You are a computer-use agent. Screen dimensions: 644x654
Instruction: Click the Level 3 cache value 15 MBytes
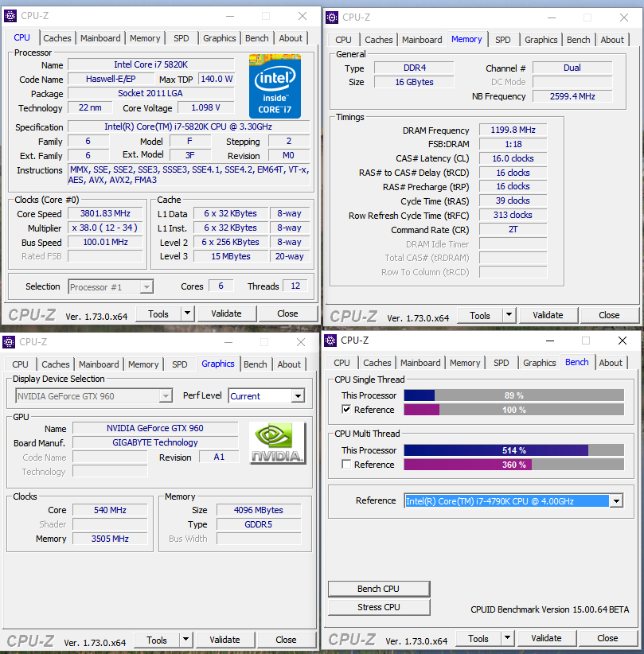pyautogui.click(x=231, y=256)
